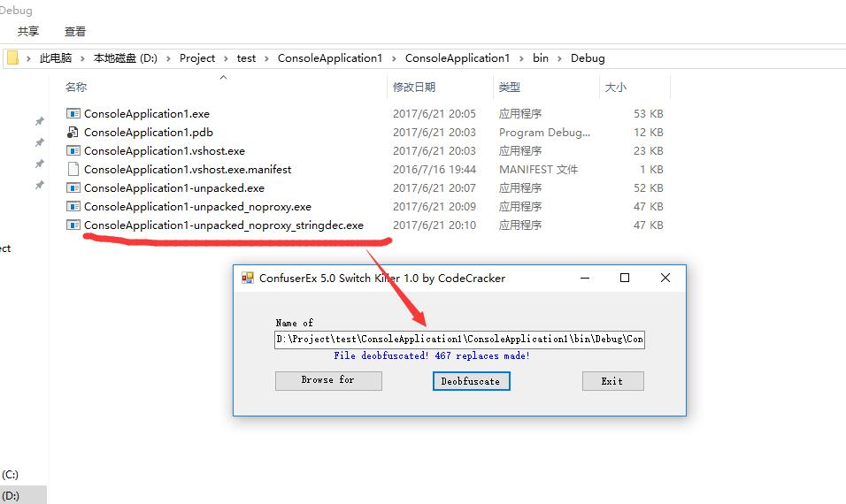The image size is (846, 504).
Task: Expand the chevron after bin
Action: (559, 58)
